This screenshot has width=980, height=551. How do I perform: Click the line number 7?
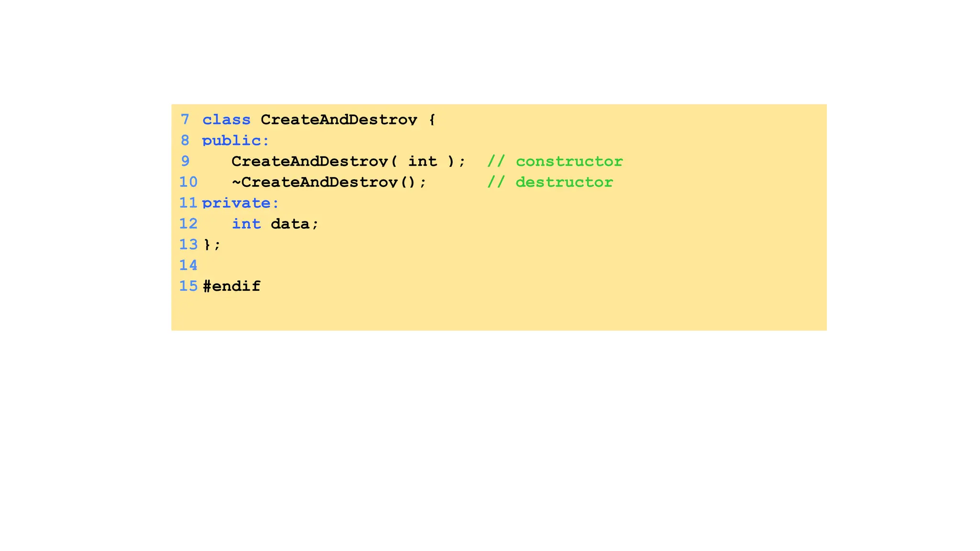coord(185,119)
